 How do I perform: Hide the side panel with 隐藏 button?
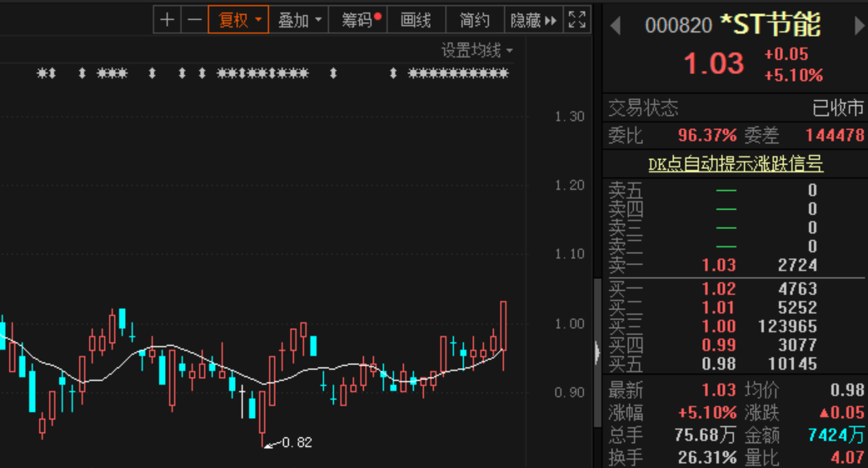click(532, 20)
